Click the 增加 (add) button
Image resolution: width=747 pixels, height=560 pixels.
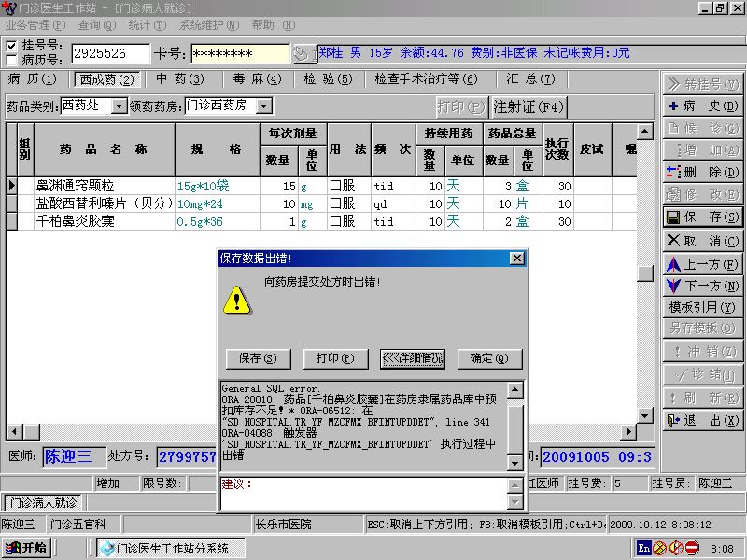tap(703, 150)
